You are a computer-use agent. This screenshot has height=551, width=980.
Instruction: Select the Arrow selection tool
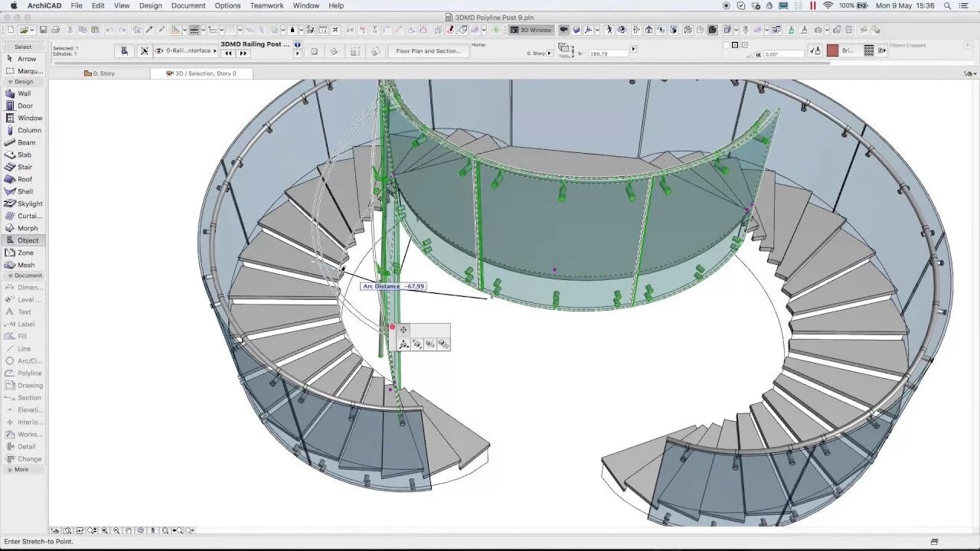[23, 59]
